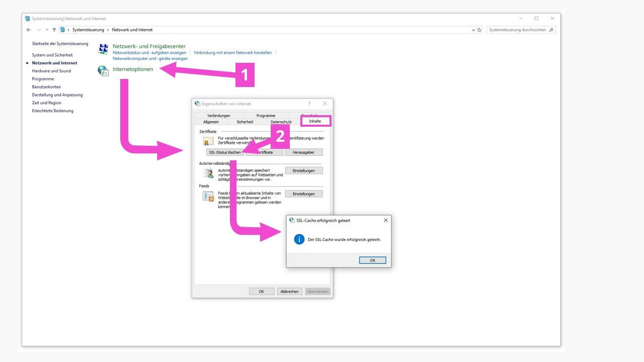Viewport: 644px width, 362px height.
Task: Click the forward navigation arrow
Action: coord(39,30)
